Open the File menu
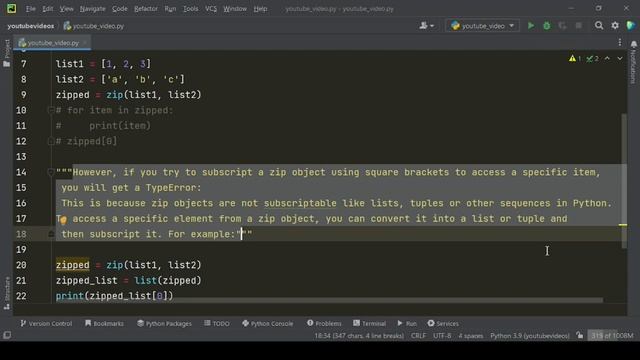640x360 pixels. click(31, 9)
